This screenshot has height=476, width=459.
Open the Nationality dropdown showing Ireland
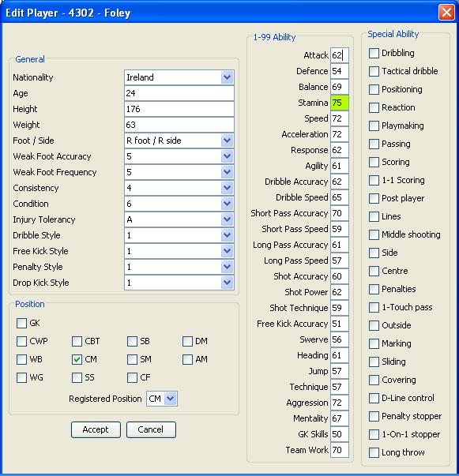[228, 77]
